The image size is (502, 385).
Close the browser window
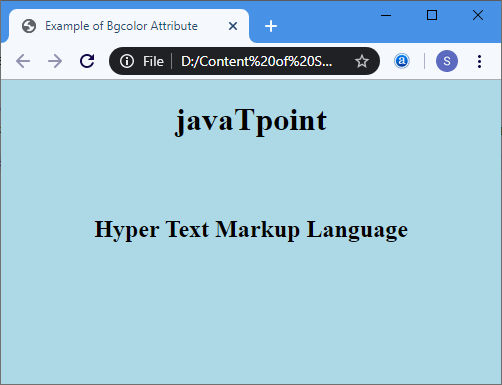[x=478, y=15]
